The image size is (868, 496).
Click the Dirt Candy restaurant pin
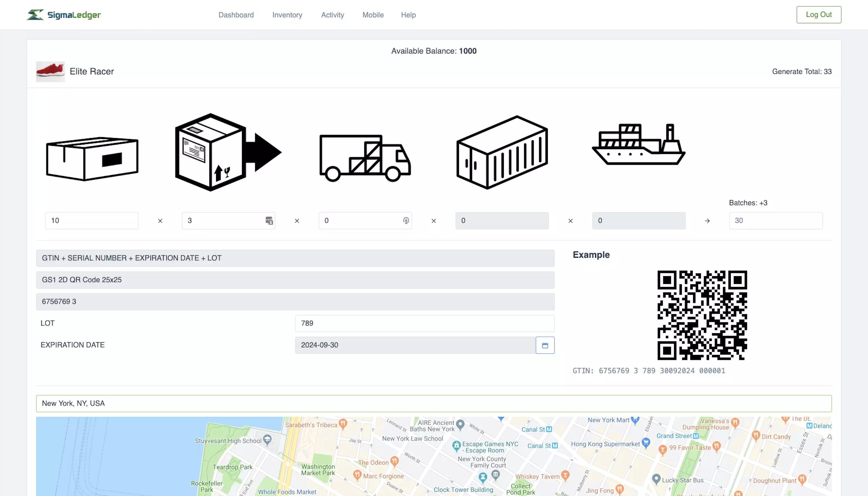(755, 435)
